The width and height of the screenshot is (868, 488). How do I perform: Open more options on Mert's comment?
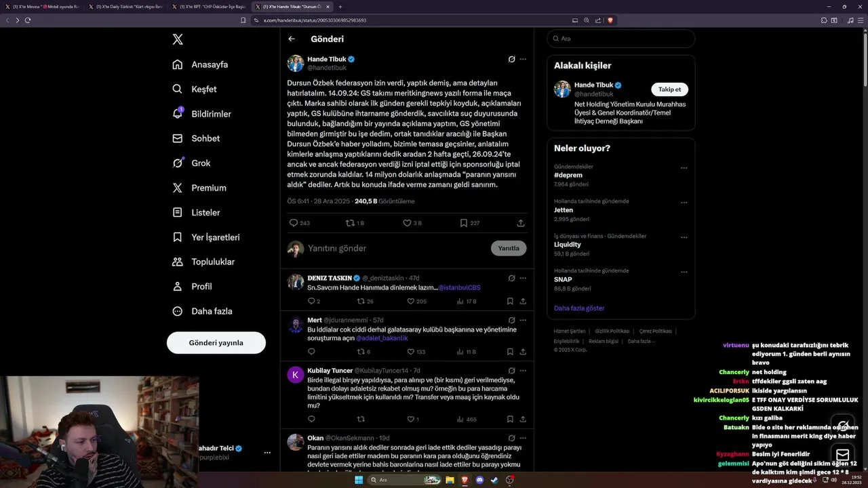point(523,320)
